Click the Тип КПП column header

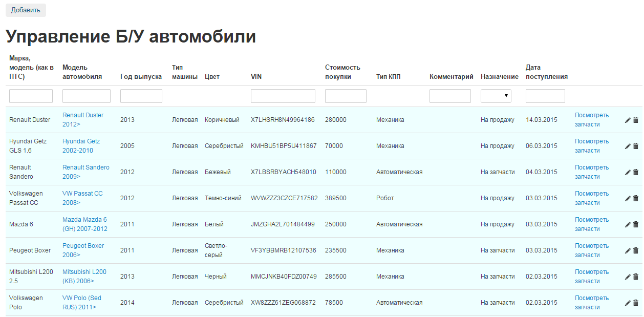coord(389,77)
